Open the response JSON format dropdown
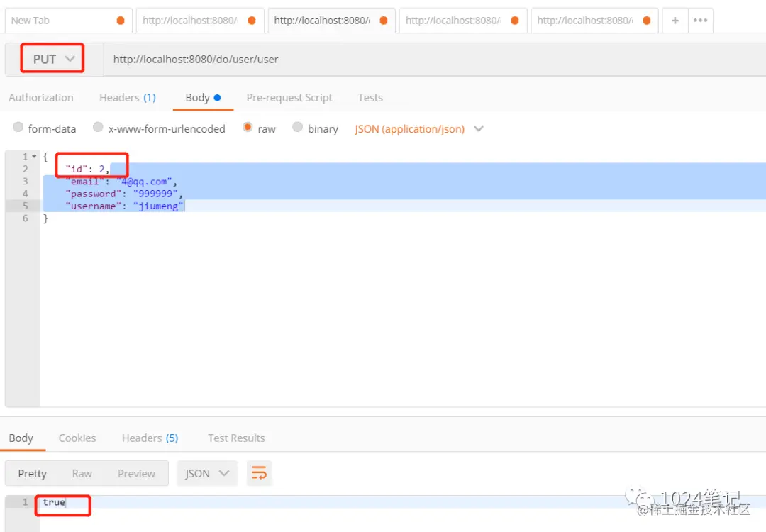Viewport: 766px width, 532px height. 207,473
